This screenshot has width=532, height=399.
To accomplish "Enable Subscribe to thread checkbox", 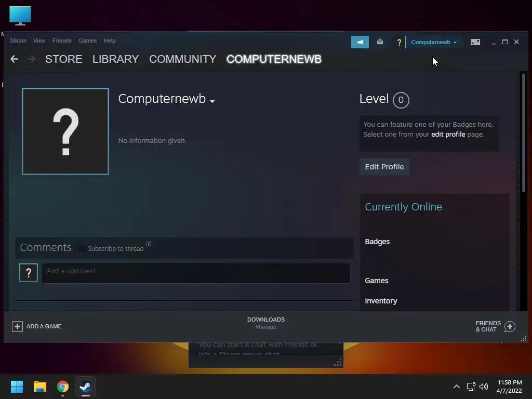I will click(x=82, y=249).
